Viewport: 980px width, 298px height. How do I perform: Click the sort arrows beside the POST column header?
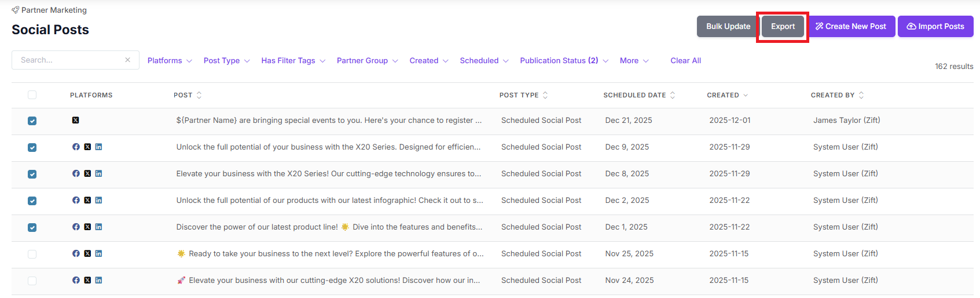[199, 95]
